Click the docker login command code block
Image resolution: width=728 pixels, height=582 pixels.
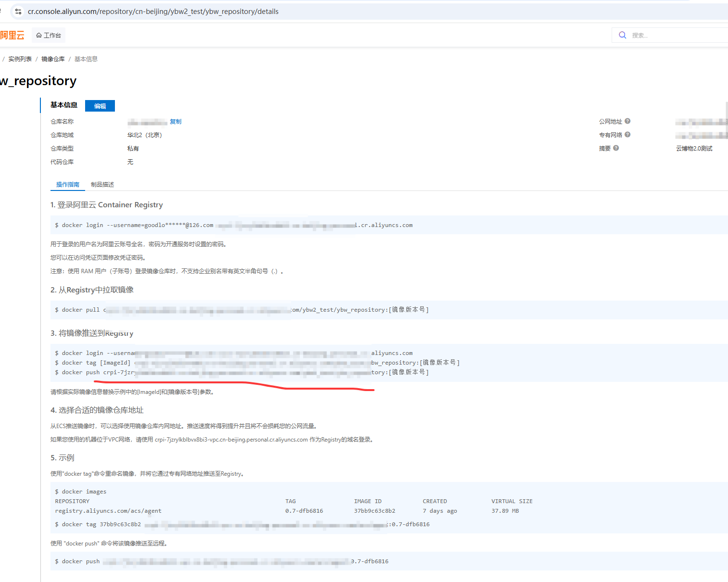389,225
